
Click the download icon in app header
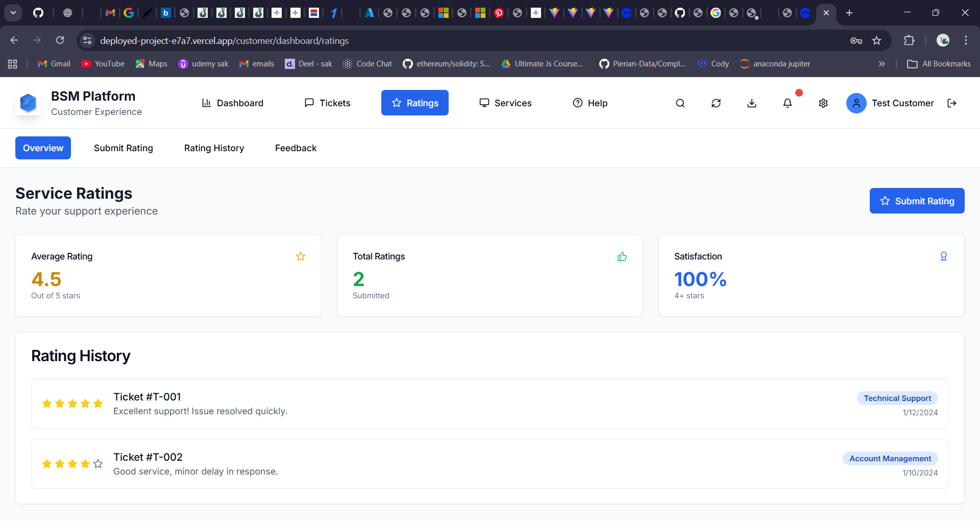(752, 103)
